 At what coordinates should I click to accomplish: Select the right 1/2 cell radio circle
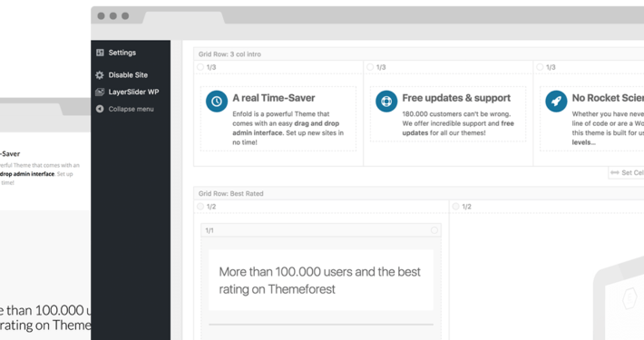[456, 207]
